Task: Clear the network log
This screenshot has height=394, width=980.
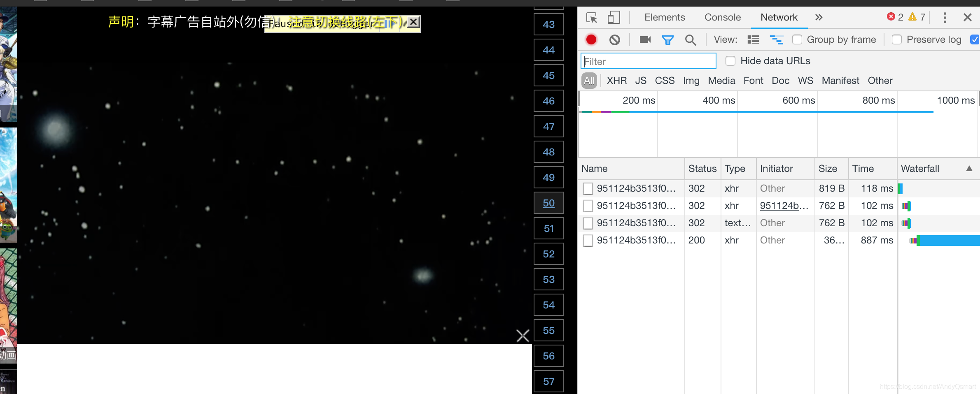Action: tap(615, 39)
